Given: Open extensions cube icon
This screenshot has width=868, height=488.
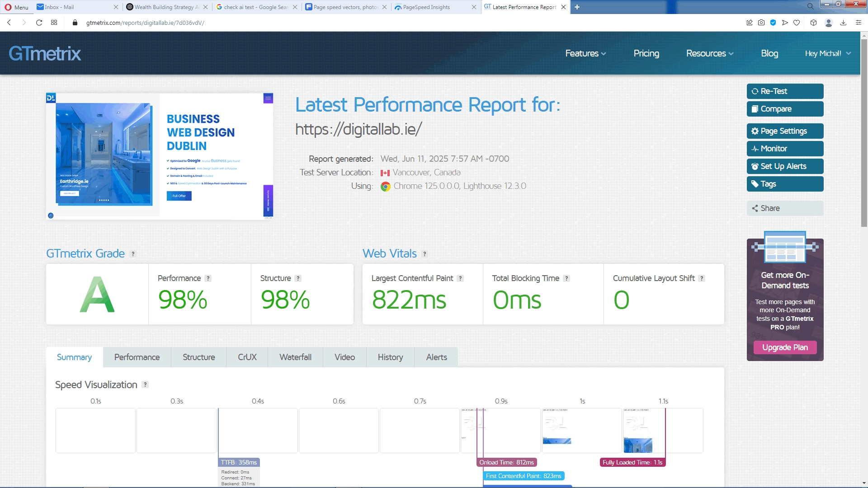Looking at the screenshot, I should (813, 23).
